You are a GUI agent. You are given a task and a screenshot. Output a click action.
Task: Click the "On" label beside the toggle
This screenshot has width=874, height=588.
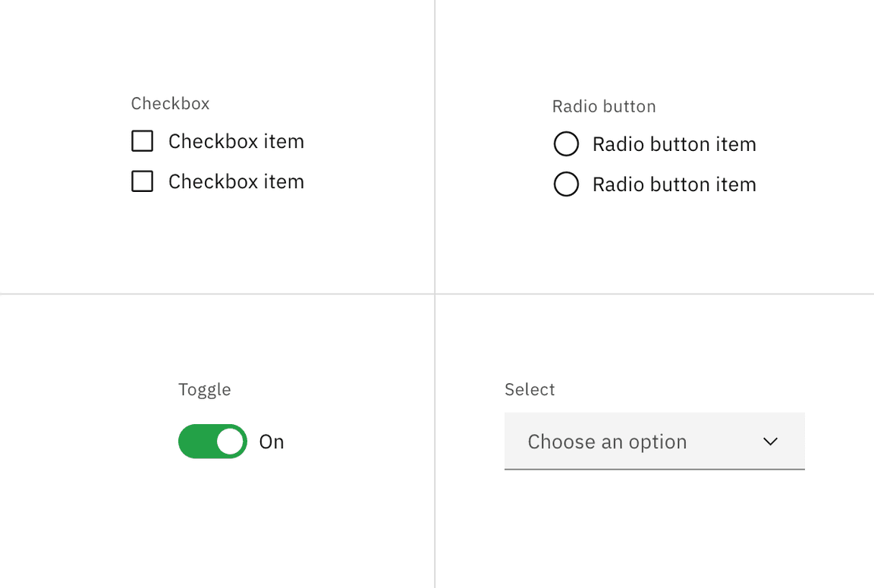(272, 442)
